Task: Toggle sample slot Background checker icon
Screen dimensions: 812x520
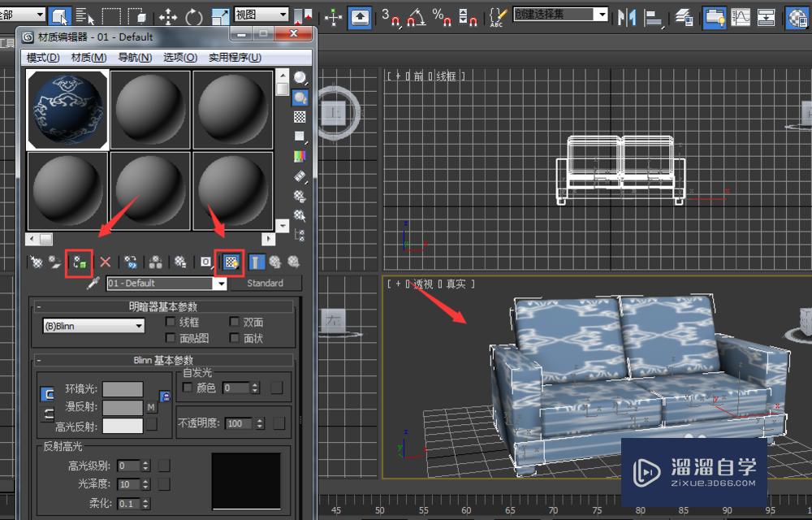Action: [300, 117]
